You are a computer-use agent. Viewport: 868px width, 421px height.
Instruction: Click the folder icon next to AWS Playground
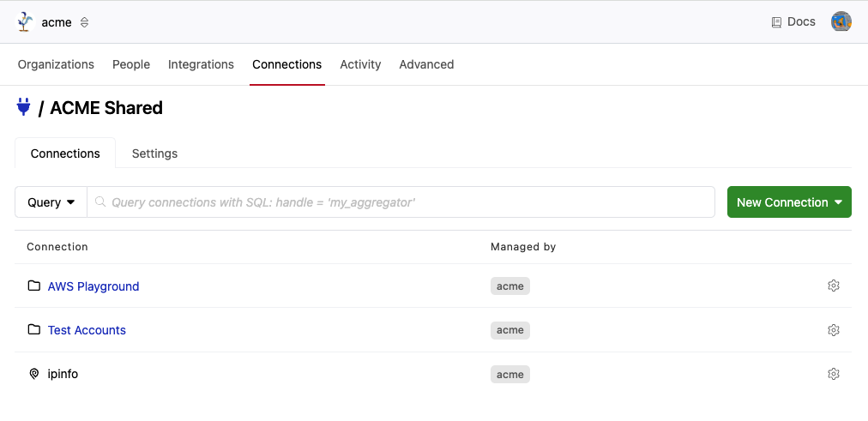point(34,286)
